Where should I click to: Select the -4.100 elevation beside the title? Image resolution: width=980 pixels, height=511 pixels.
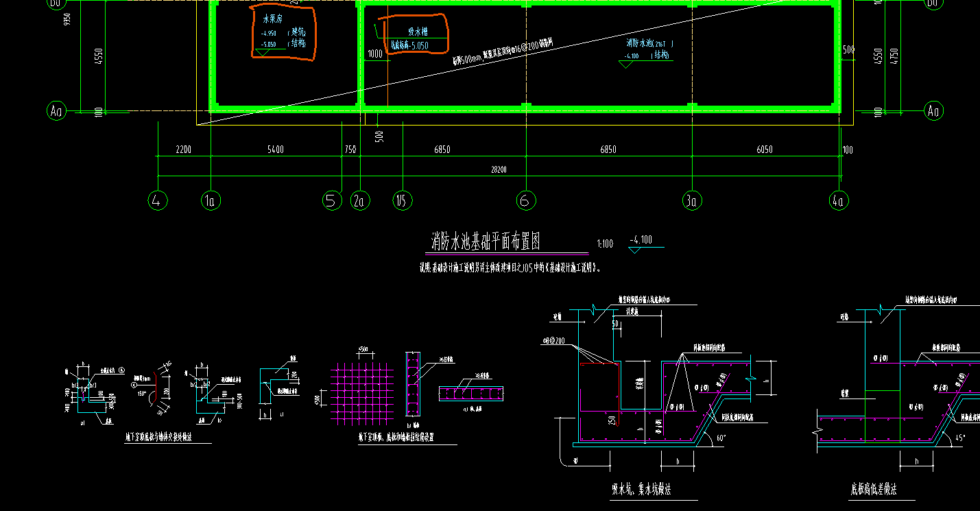coord(641,240)
